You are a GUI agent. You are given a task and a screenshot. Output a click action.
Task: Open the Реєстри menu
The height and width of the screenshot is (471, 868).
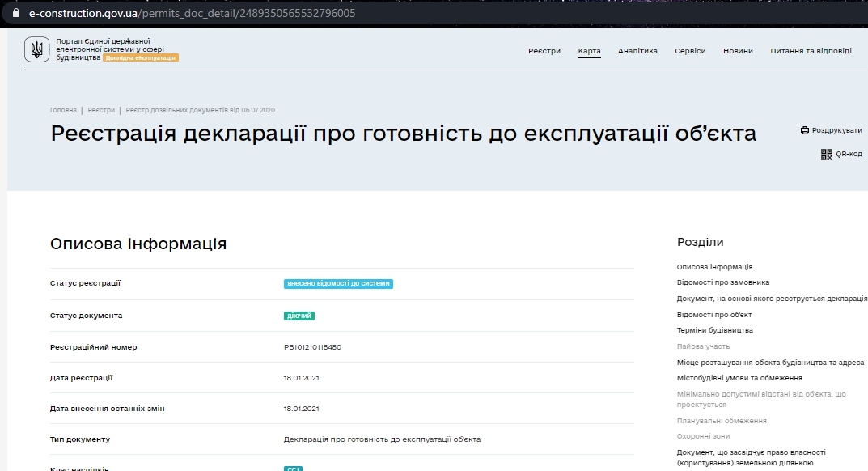(x=544, y=51)
